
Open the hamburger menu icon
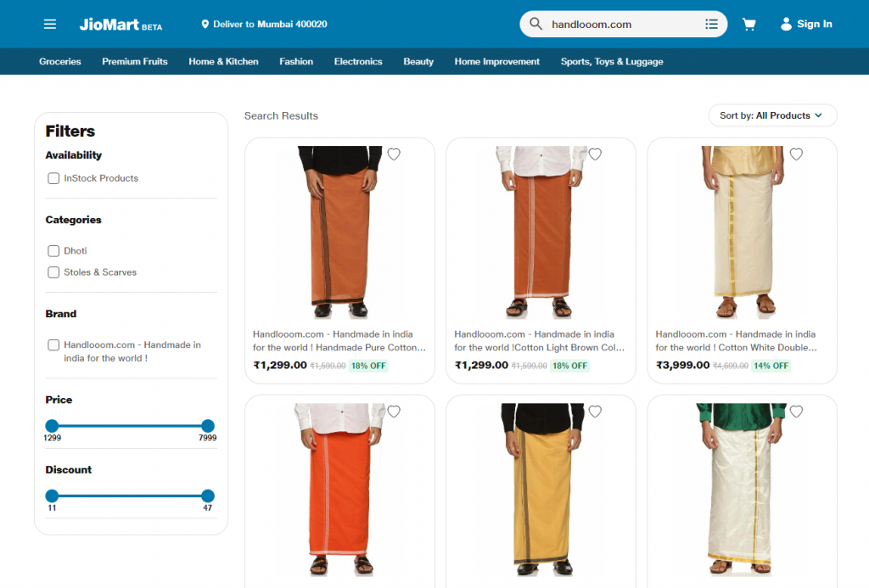click(50, 25)
